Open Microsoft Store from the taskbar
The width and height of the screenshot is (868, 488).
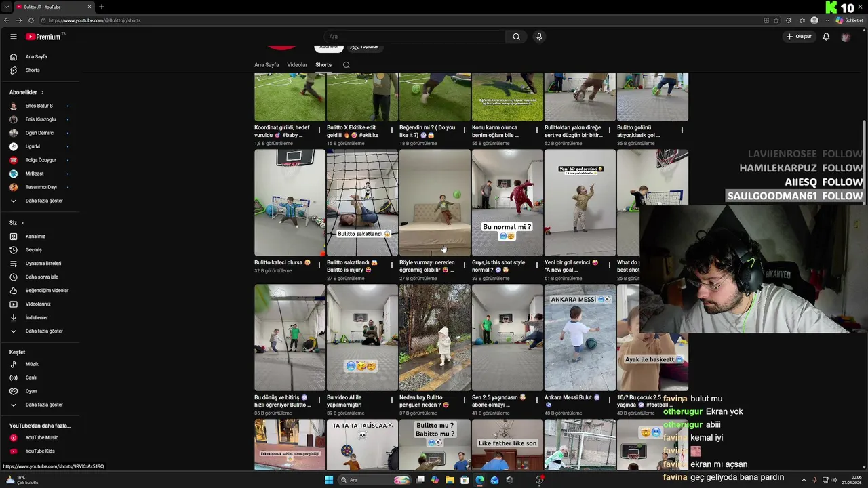tap(465, 480)
